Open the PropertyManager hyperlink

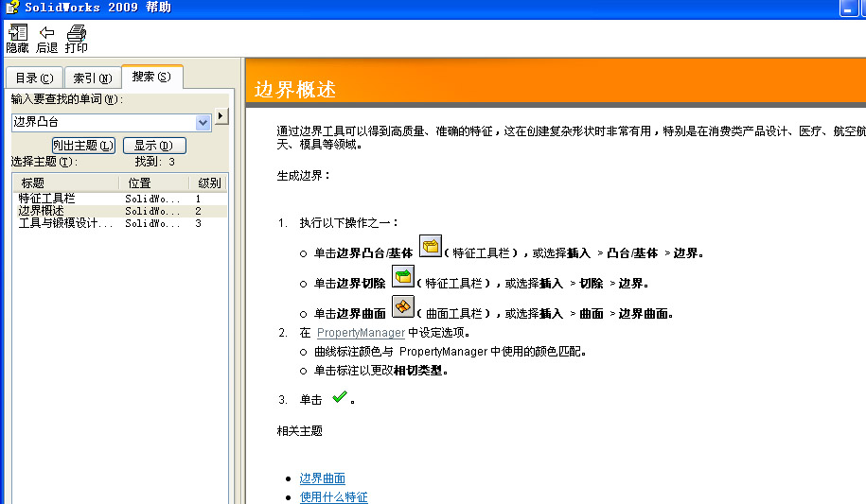[361, 332]
